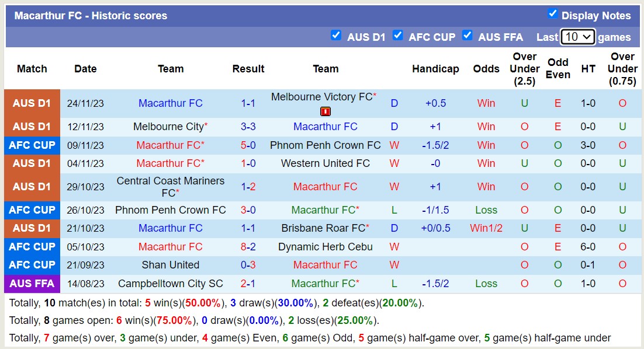Click the AFC CUP badge on the 09/11 row

click(x=32, y=145)
